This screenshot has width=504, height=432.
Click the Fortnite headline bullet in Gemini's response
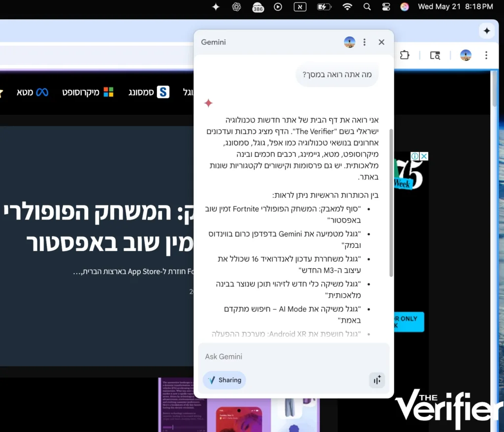click(x=283, y=215)
